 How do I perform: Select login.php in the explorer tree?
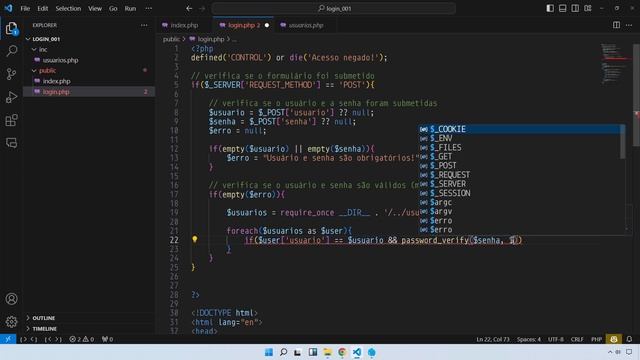click(88, 92)
